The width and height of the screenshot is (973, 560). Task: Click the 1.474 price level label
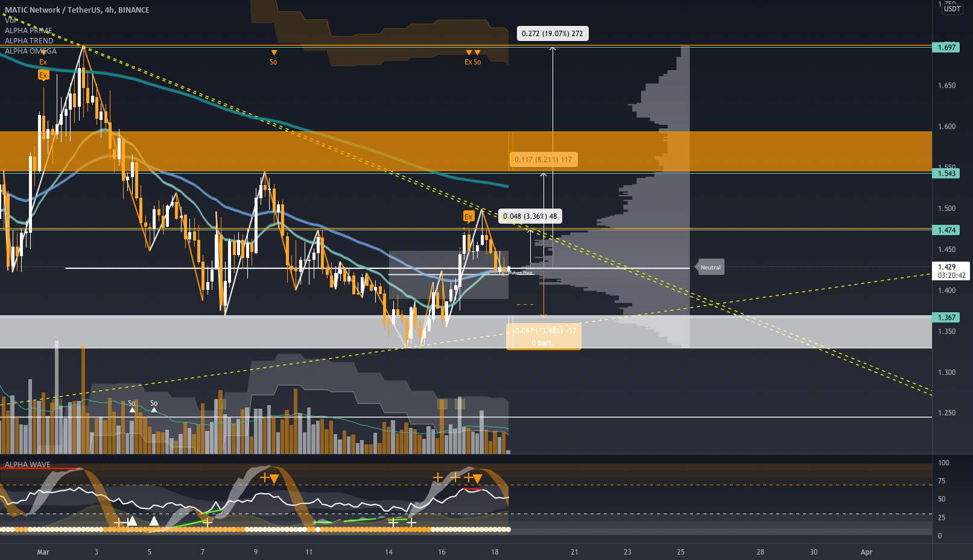pos(946,230)
